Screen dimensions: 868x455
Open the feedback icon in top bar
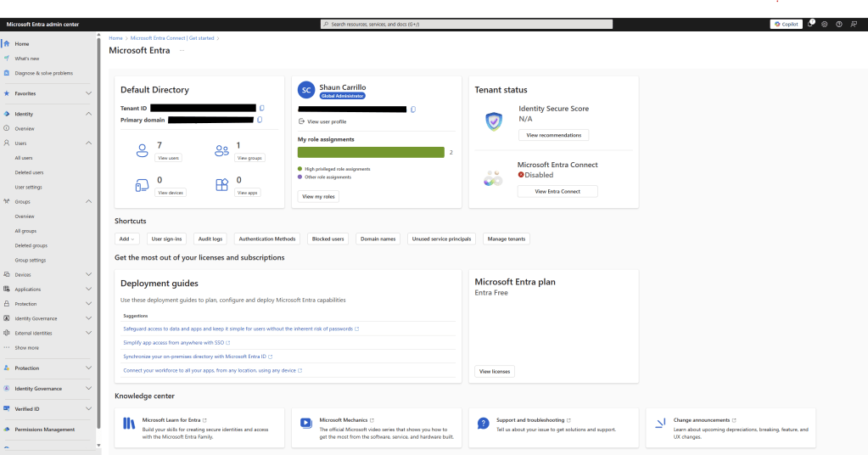pyautogui.click(x=853, y=24)
